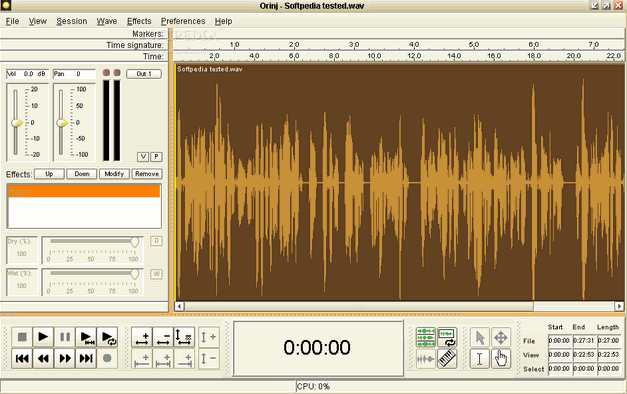Toggle the P pan envelope button
Viewport: 627px width, 394px height.
(156, 156)
